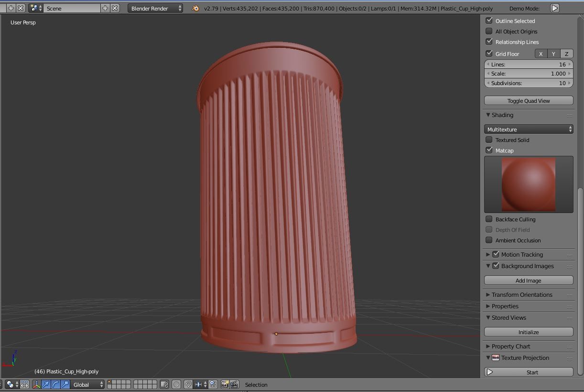
Task: Click the proportional editing circle icon
Action: click(176, 384)
